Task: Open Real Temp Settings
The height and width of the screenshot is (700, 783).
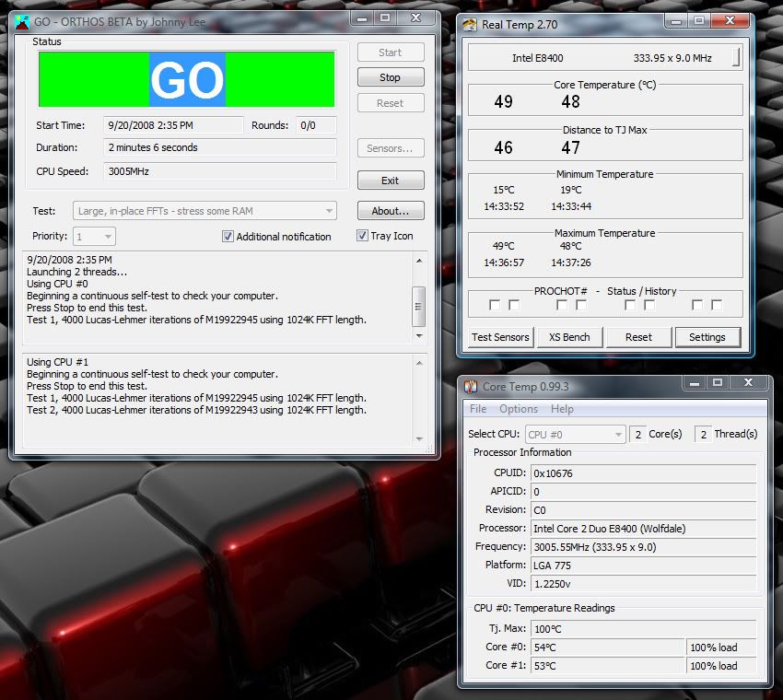Action: [x=707, y=337]
